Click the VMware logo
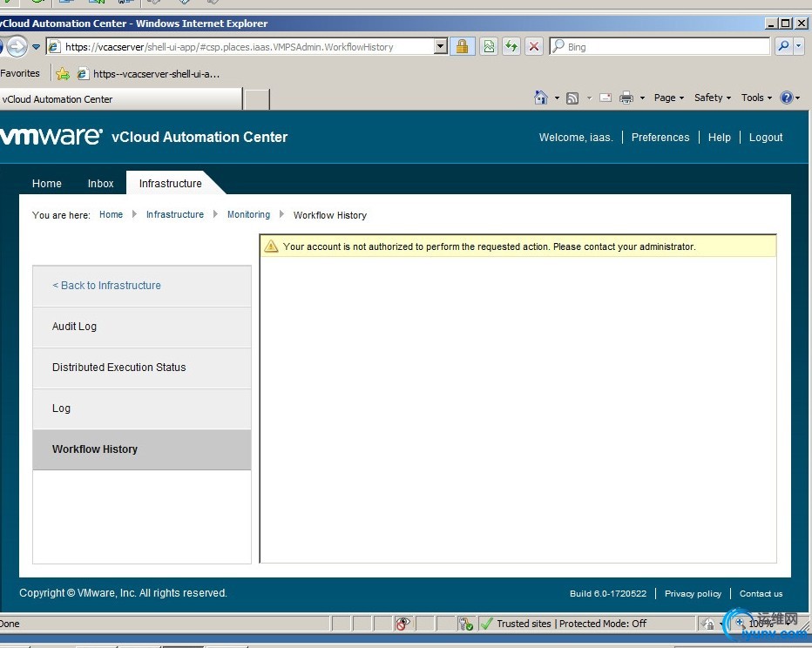812x648 pixels. point(51,137)
